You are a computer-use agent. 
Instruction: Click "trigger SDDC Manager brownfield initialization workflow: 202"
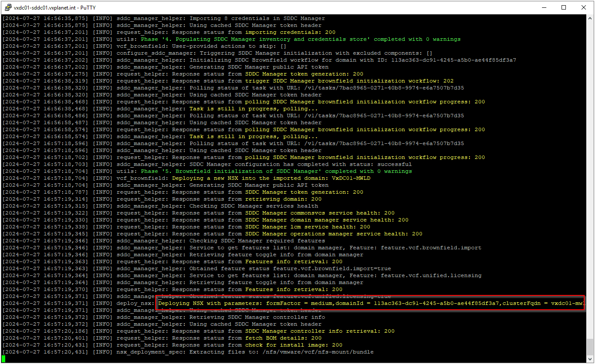[x=349, y=81]
